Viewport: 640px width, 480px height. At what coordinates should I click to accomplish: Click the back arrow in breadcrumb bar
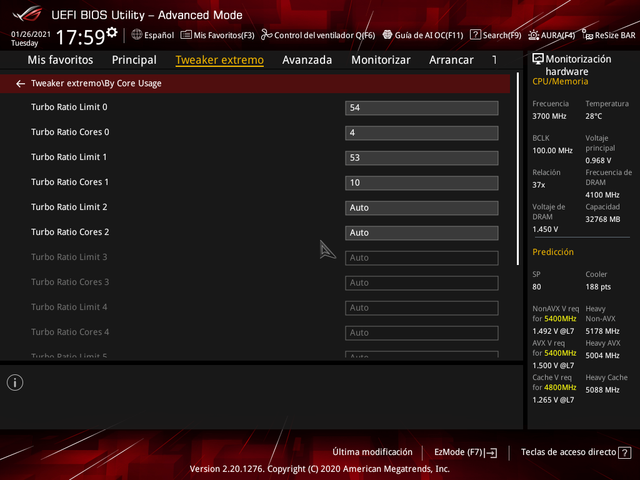(20, 84)
